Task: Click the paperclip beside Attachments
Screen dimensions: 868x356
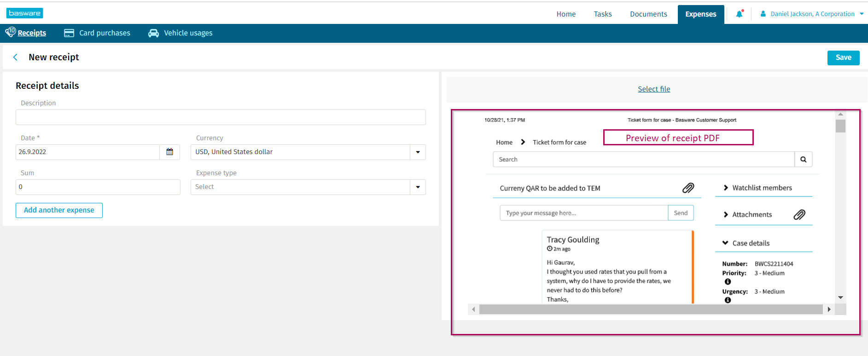Action: coord(799,214)
